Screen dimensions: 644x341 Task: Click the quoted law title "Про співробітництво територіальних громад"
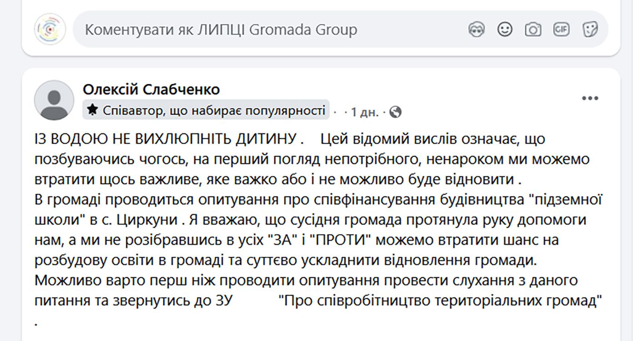pos(439,301)
